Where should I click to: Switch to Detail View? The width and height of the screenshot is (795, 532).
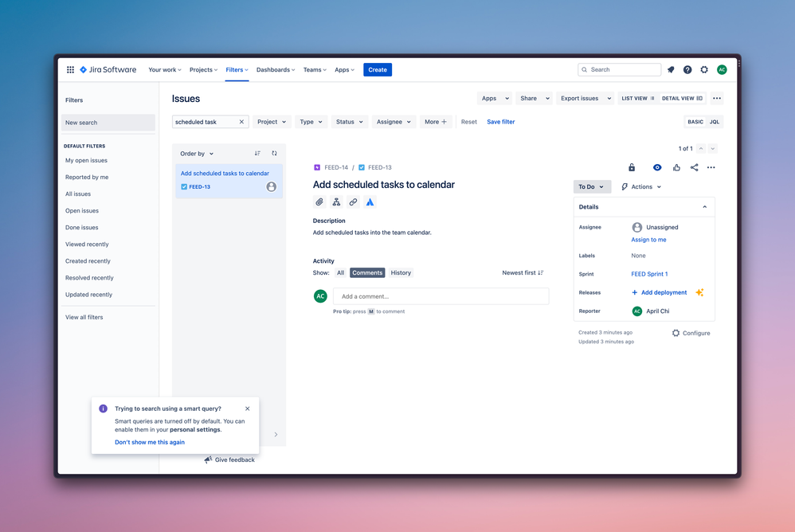[682, 98]
